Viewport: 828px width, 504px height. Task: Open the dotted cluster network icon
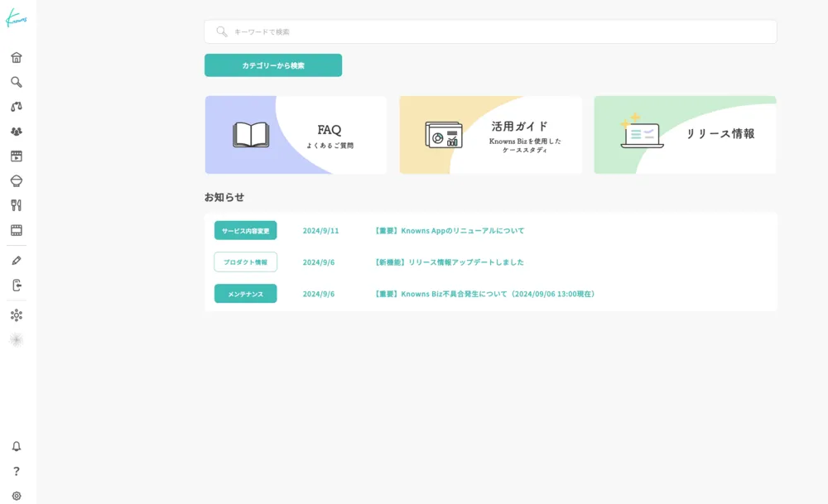tap(17, 315)
